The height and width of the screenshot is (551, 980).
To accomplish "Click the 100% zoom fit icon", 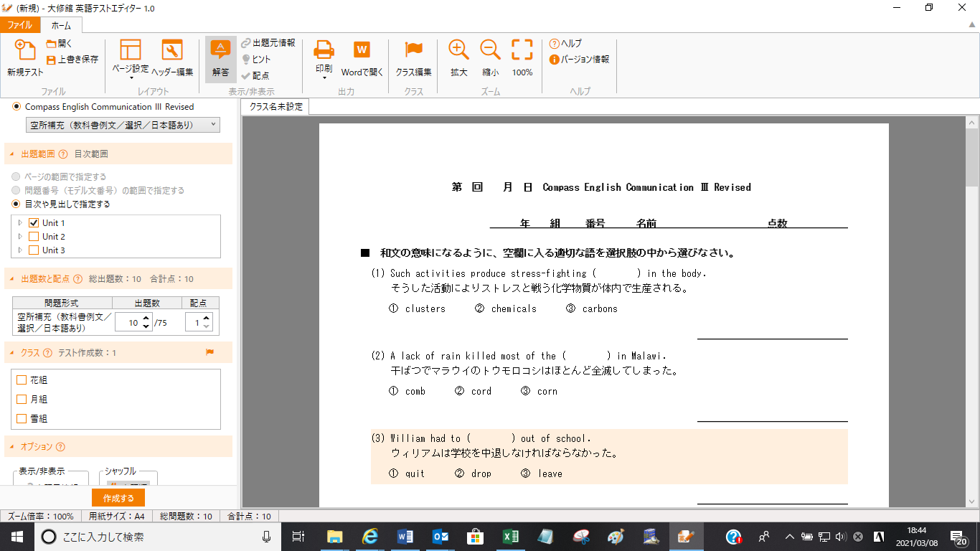I will (x=522, y=50).
